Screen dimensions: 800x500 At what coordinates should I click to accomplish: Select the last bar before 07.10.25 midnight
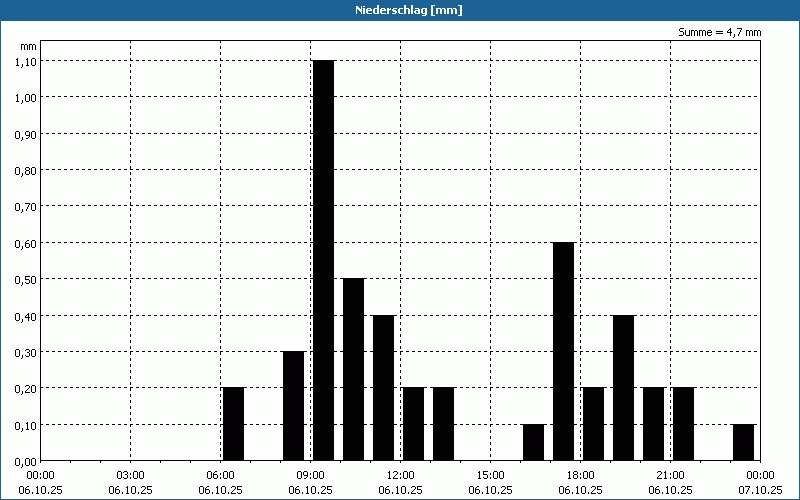743,442
